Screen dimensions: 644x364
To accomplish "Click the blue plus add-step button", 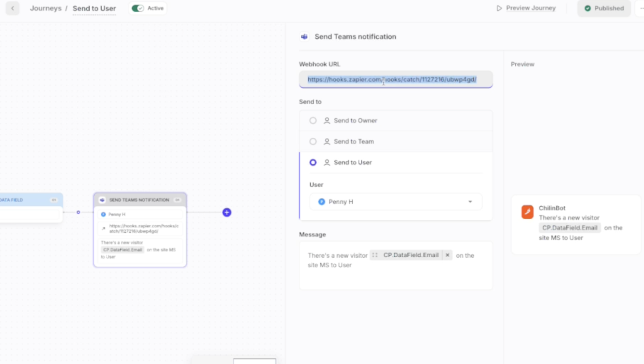I will [x=227, y=212].
